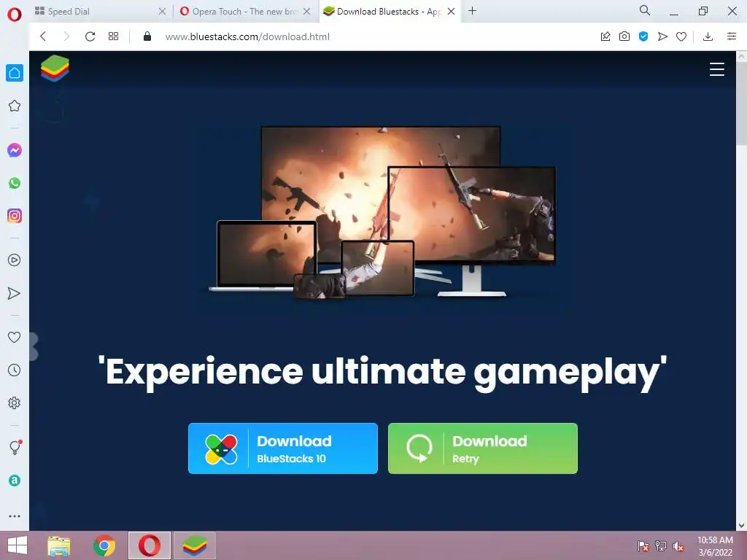Go back to previous page
This screenshot has width=747, height=560.
coord(43,36)
